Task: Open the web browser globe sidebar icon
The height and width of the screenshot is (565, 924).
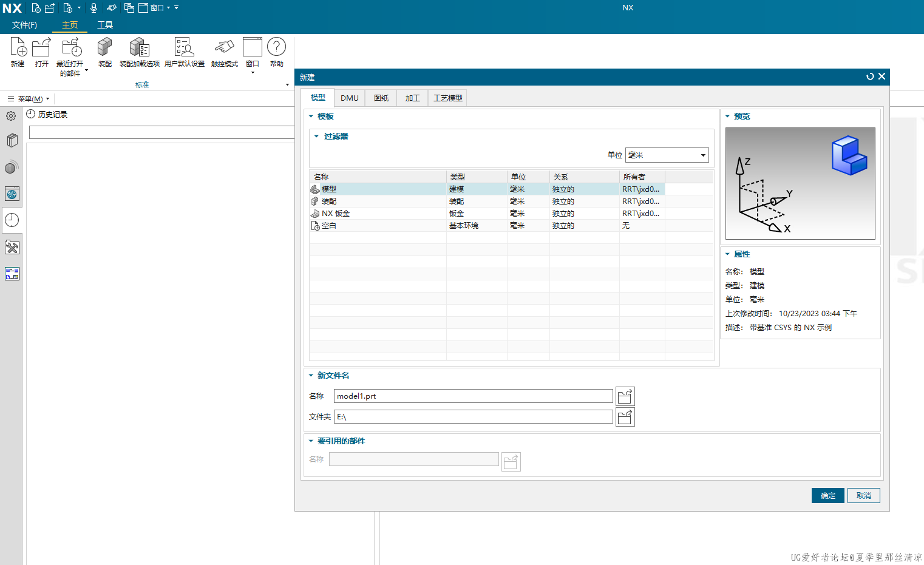Action: (12, 194)
